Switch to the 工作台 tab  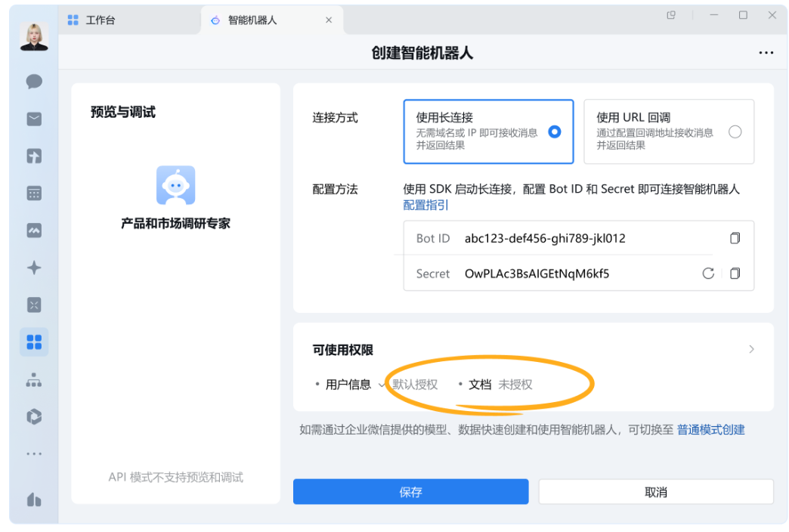click(98, 20)
